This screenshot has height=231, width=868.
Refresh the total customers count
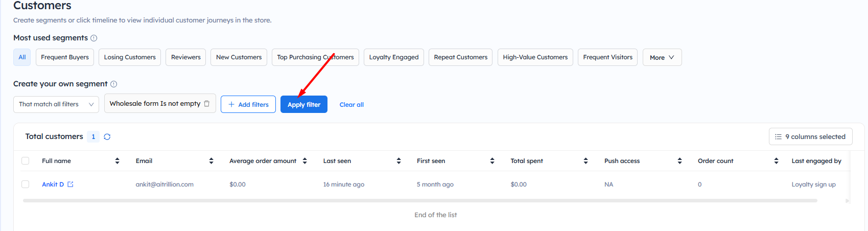pyautogui.click(x=107, y=137)
